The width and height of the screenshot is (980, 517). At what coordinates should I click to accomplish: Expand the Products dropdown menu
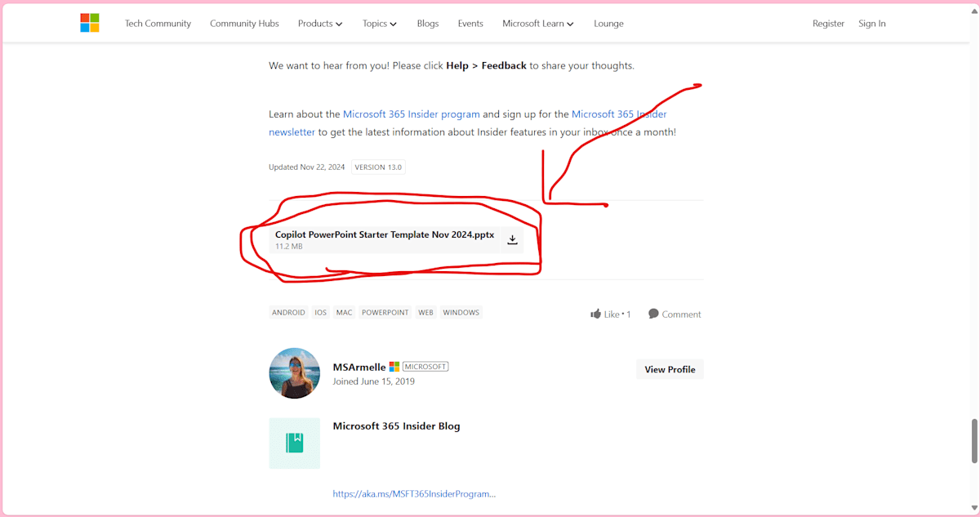coord(320,24)
